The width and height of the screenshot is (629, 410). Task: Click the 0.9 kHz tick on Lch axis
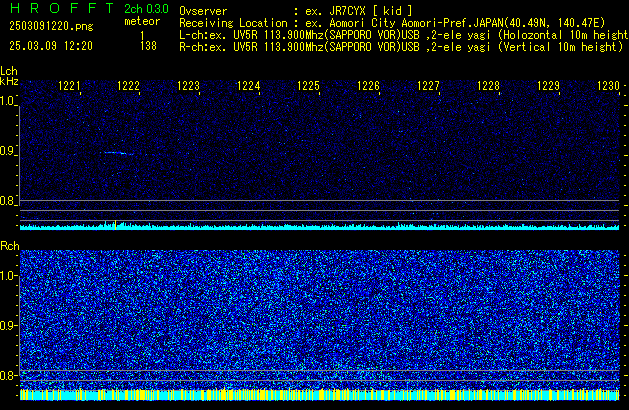8,151
